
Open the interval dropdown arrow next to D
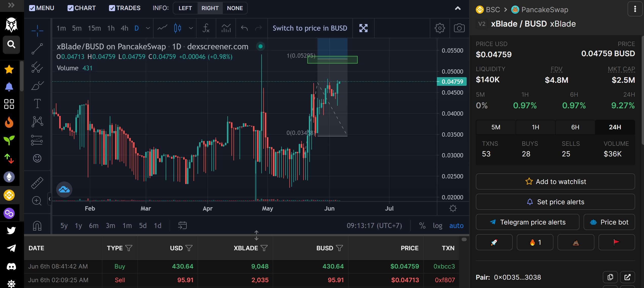[x=148, y=28]
